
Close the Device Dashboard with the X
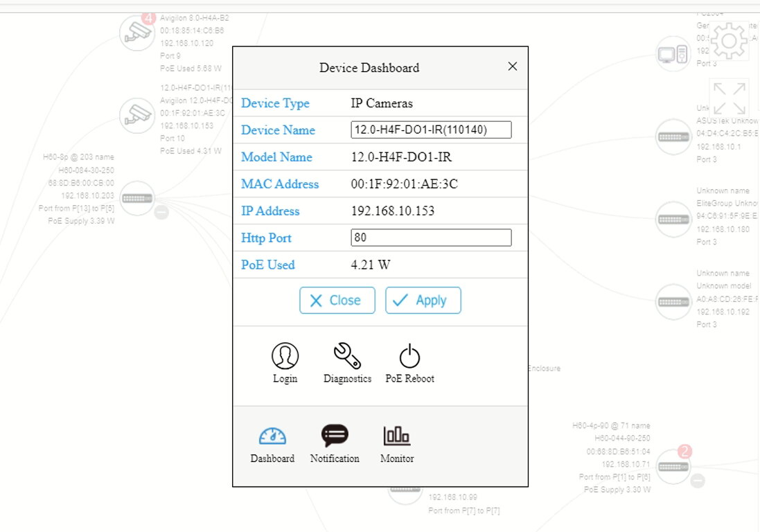point(512,66)
